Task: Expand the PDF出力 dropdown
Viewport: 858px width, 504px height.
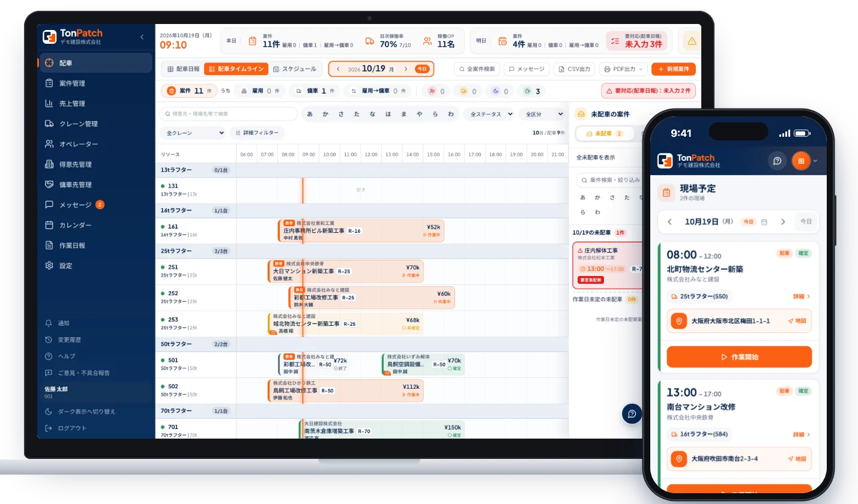Action: (624, 69)
